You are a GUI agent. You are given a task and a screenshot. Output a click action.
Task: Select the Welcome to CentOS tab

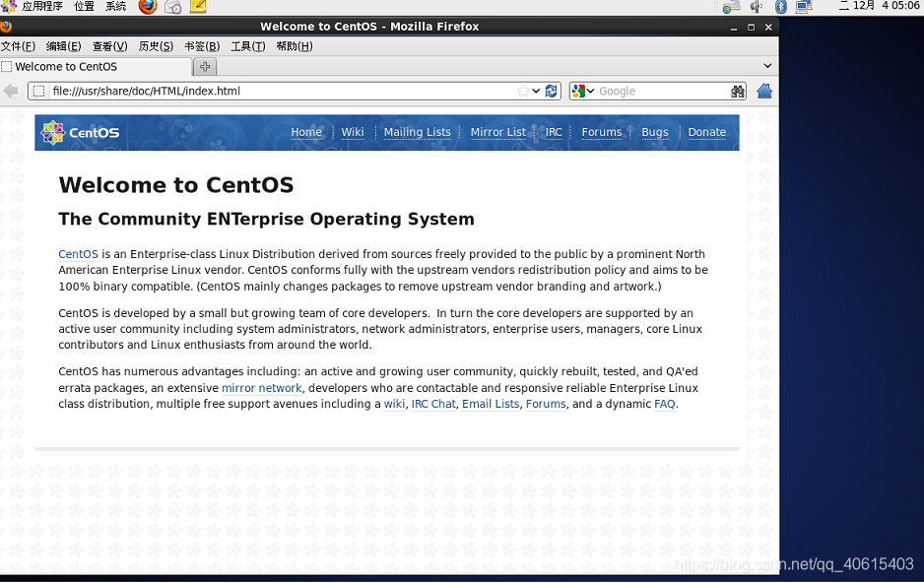97,67
